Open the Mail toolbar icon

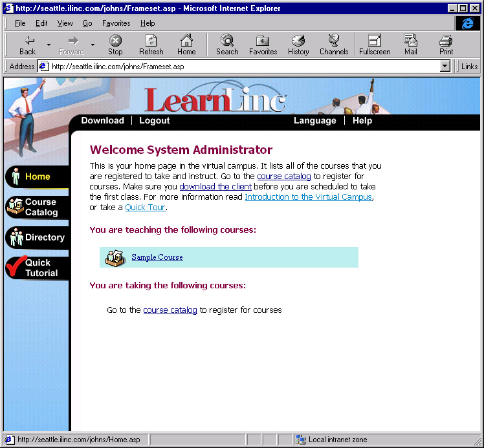(410, 40)
